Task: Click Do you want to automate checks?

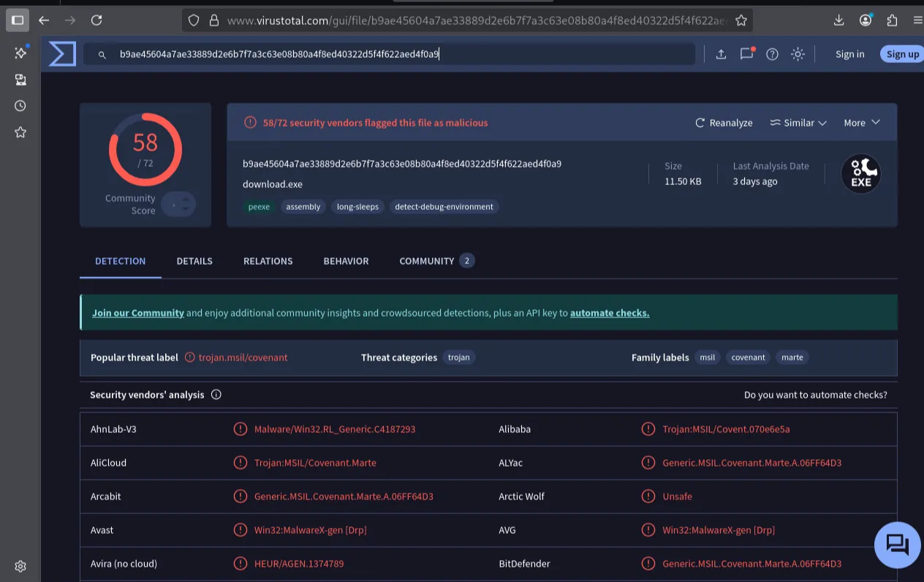Action: [x=816, y=395]
